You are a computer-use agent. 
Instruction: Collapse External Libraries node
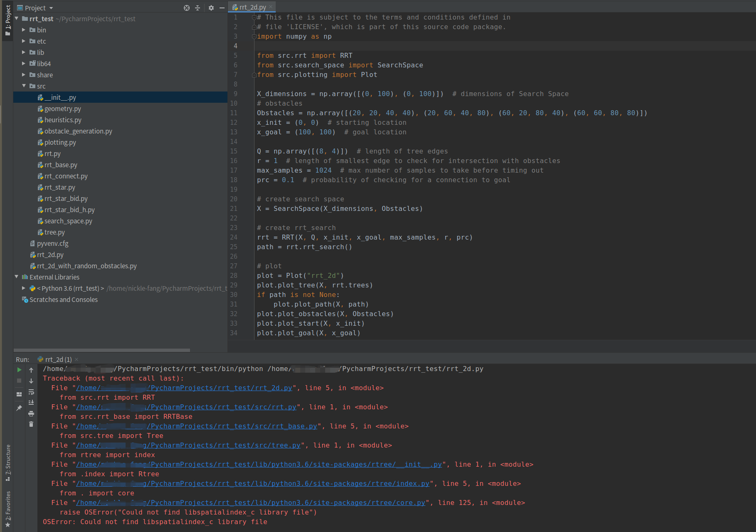[x=17, y=277]
